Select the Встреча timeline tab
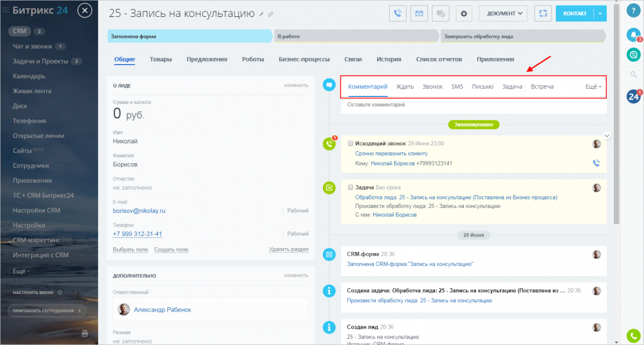Screen dimensions: 644x345 (x=542, y=87)
